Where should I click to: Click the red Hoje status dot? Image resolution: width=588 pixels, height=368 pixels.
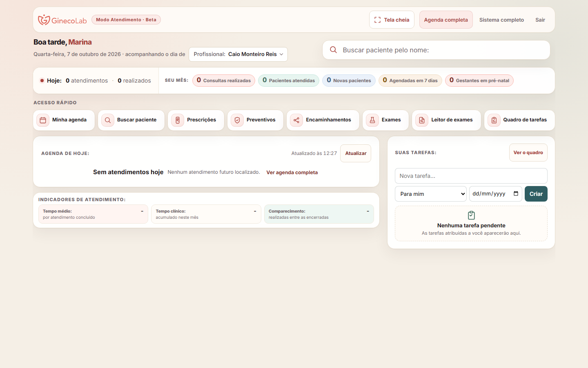42,81
